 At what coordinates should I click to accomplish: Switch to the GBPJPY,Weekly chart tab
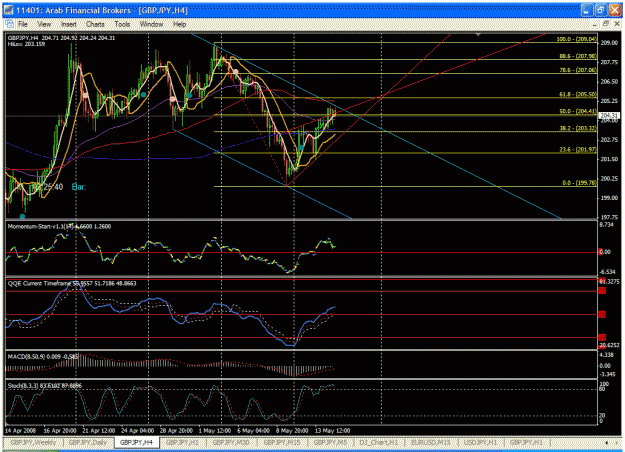33,442
